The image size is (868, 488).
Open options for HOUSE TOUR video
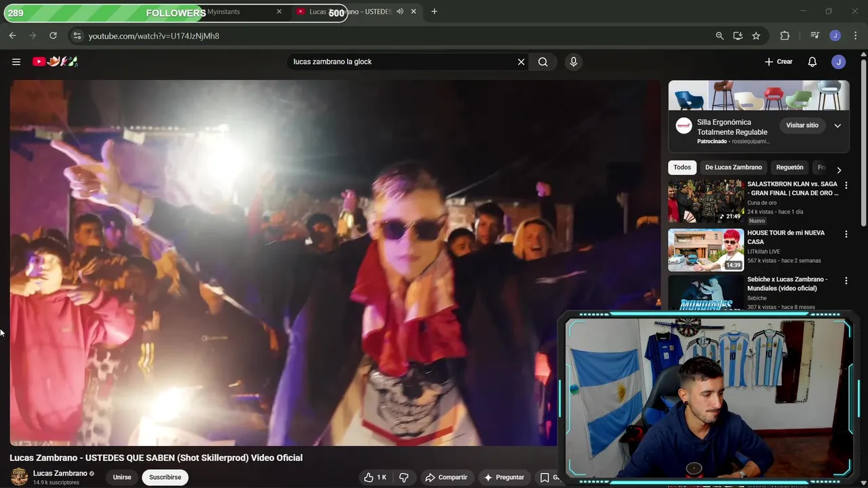(x=846, y=234)
